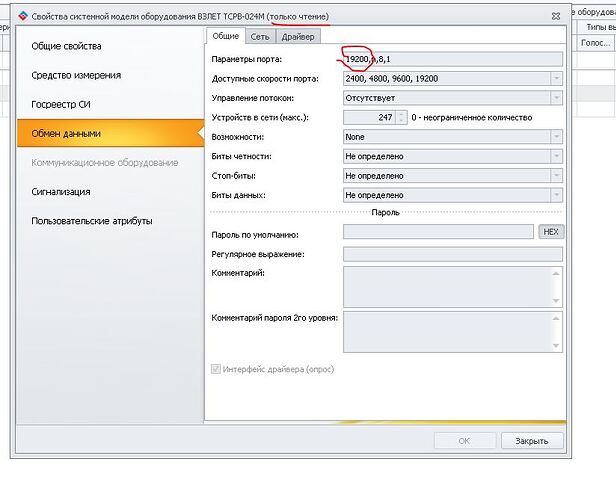616x500 pixels.
Task: Click the HEX button next to the default password
Action: point(551,232)
